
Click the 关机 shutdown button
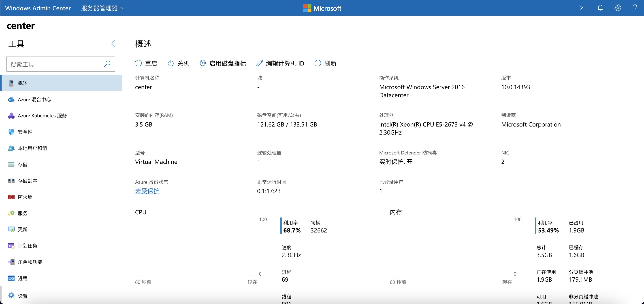[x=178, y=63]
